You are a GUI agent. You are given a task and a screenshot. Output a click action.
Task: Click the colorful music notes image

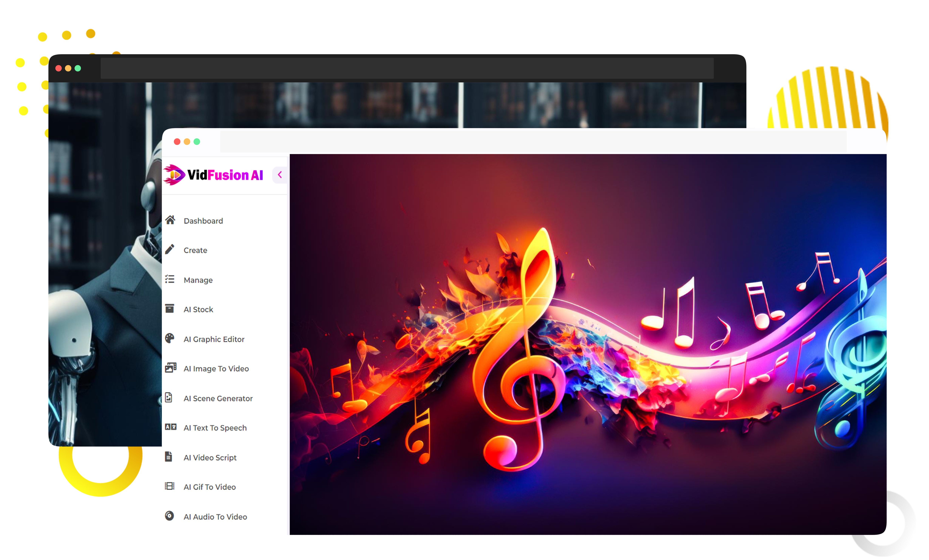[588, 344]
